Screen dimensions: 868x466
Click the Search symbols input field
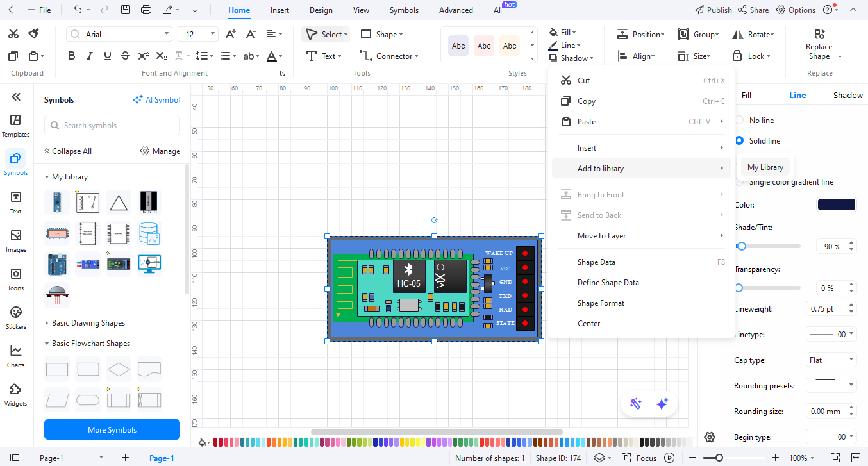click(112, 125)
